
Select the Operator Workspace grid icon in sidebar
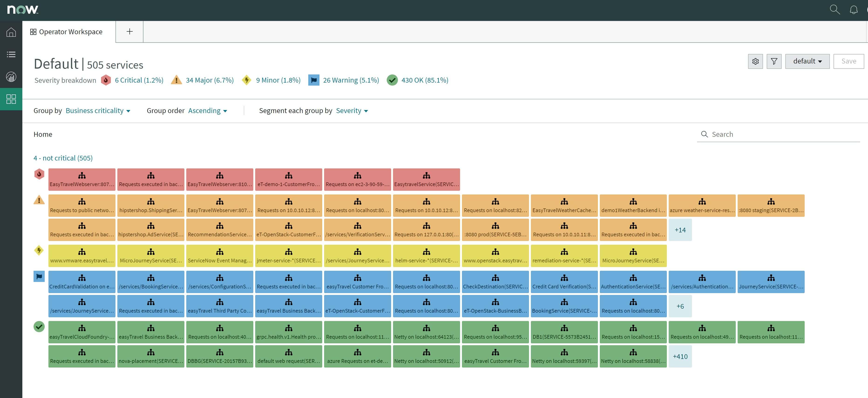[11, 99]
